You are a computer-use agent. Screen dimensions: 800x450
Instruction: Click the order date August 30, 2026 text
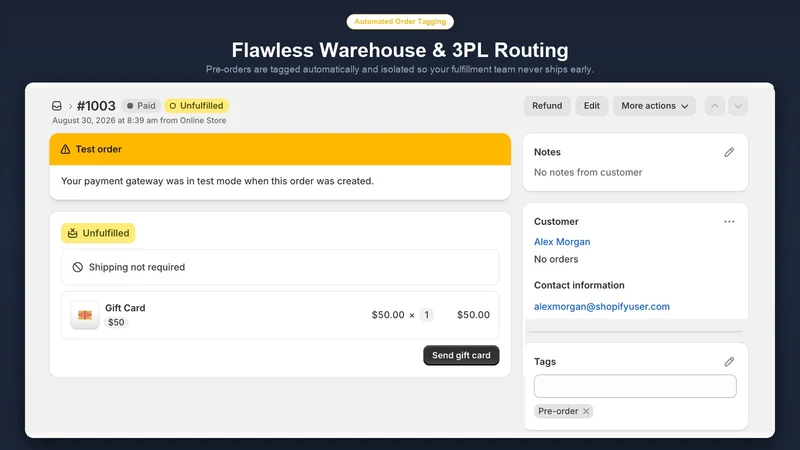[x=139, y=120]
